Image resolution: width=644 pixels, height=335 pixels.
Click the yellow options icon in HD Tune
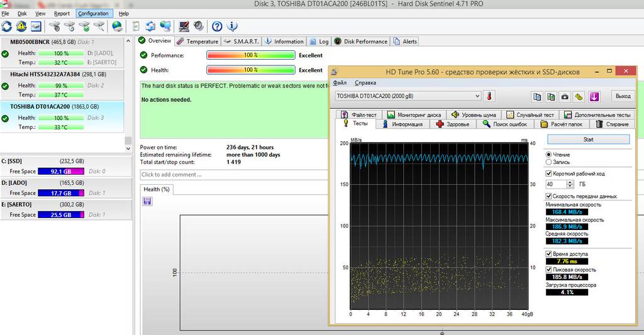click(579, 96)
